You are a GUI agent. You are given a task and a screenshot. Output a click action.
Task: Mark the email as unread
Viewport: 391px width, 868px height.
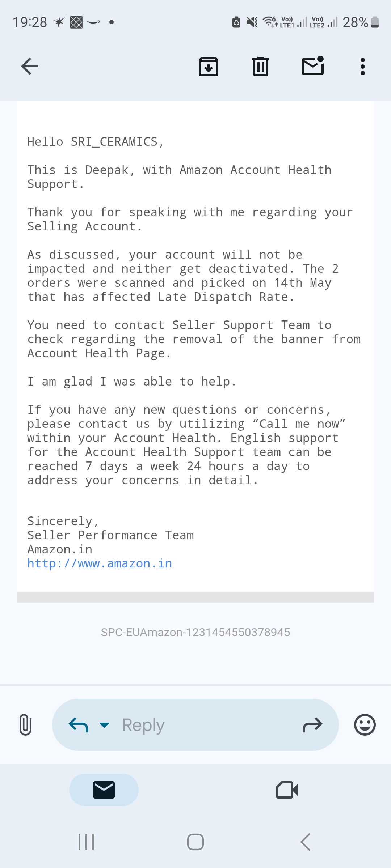coord(313,66)
